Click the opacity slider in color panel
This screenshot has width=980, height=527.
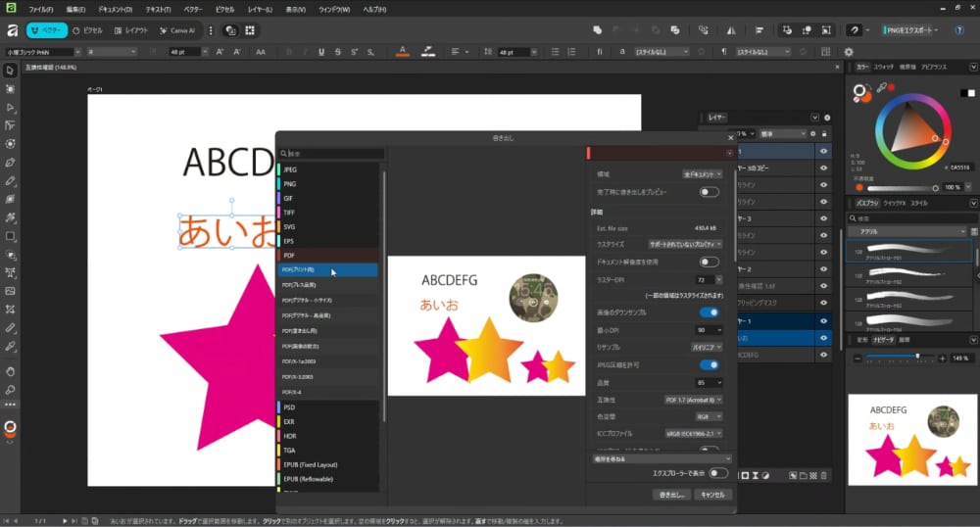click(x=902, y=187)
